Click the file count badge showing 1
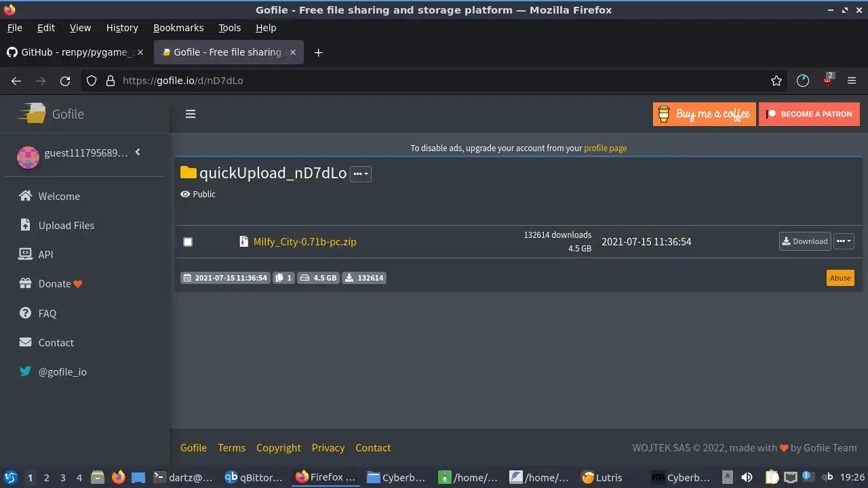Screen dimensions: 868x488 (283, 278)
